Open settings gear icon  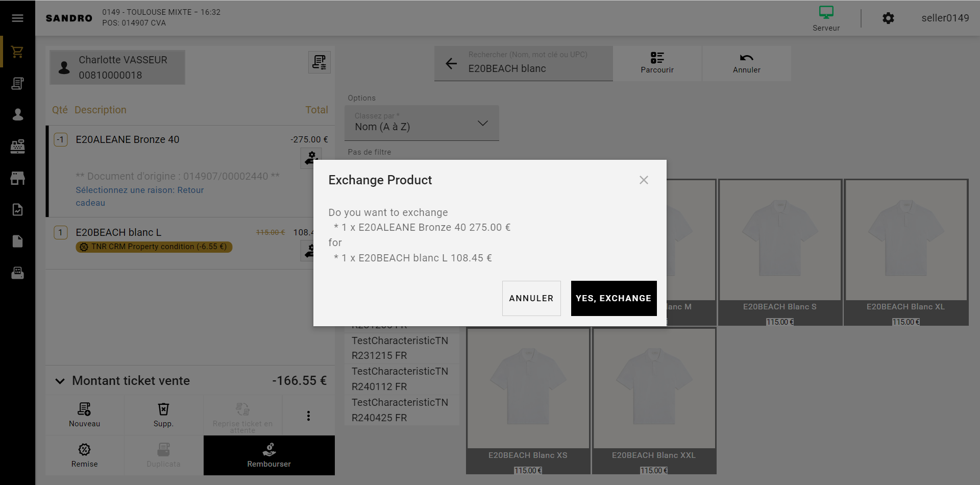[x=888, y=18]
